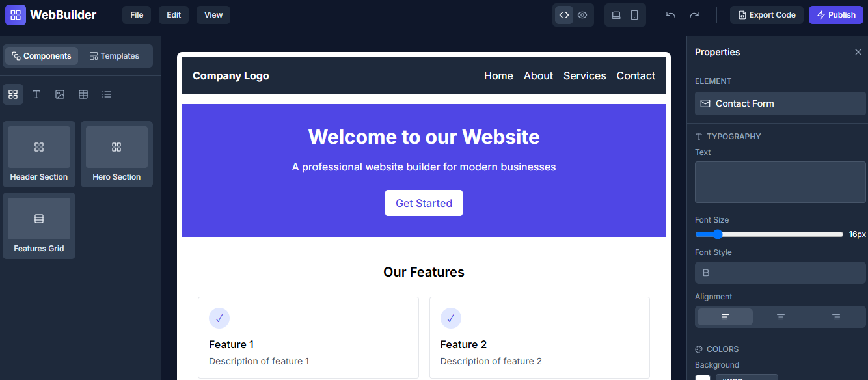
Task: Focus the Text input area
Action: (780, 182)
